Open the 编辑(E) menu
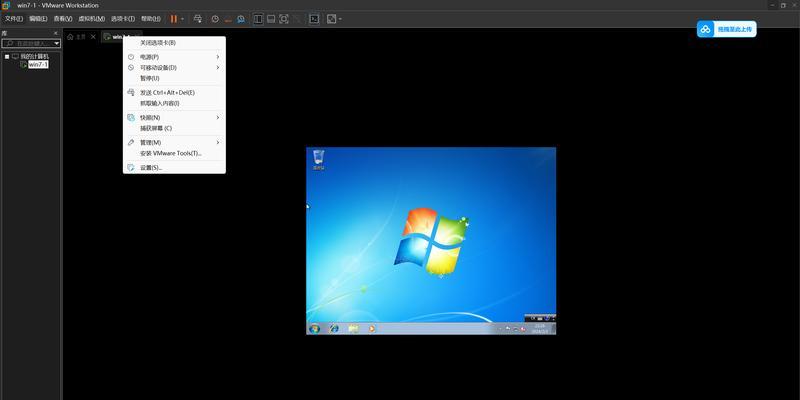 [38, 18]
